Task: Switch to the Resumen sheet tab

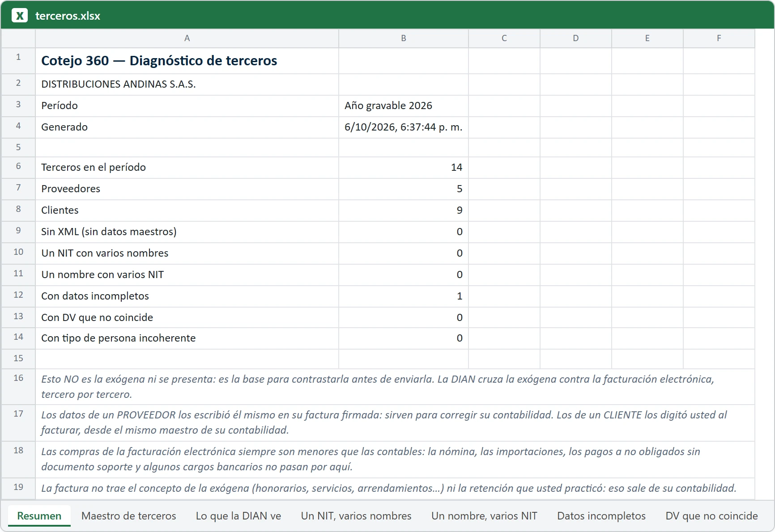Action: [39, 516]
